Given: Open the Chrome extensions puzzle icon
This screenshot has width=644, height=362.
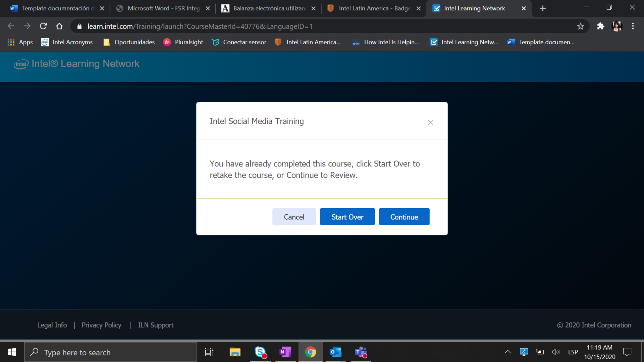Looking at the screenshot, I should [601, 26].
